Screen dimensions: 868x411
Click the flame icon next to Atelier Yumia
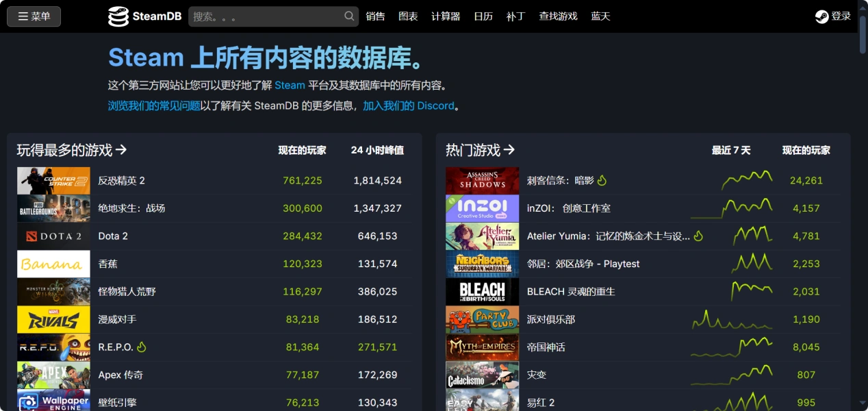pos(699,236)
